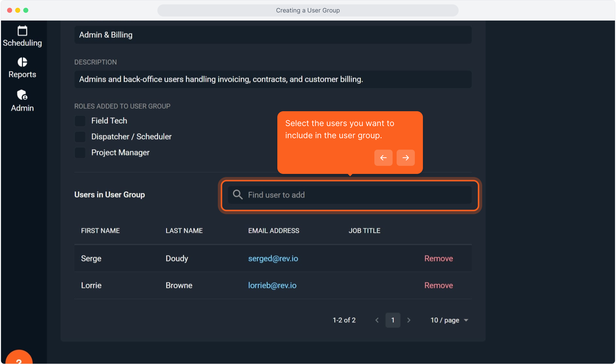616x364 pixels.
Task: Open the serged@rev.io email link
Action: [273, 259]
